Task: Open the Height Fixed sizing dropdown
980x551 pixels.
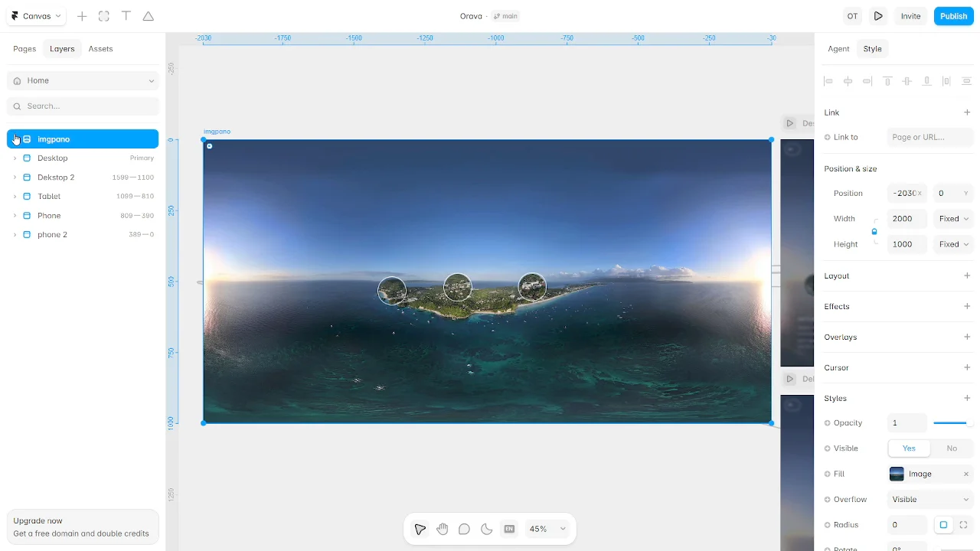Action: coord(953,244)
